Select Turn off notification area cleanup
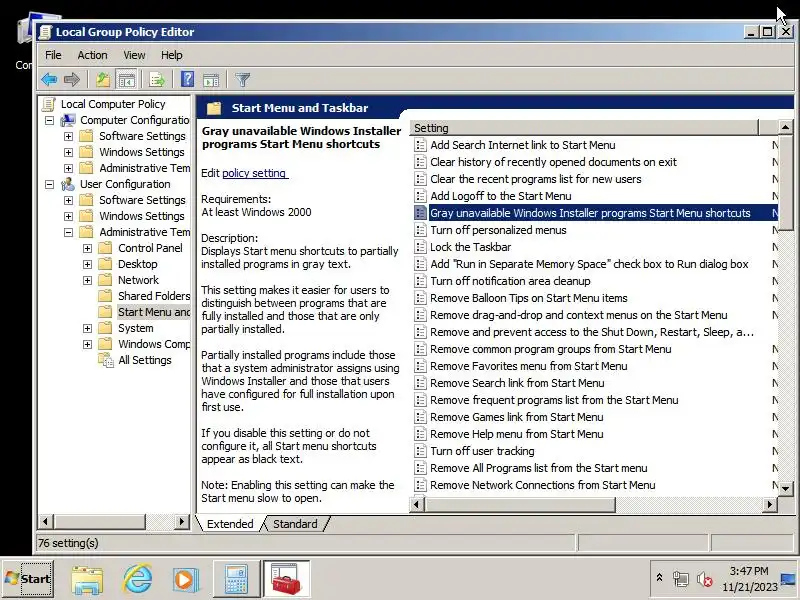 (x=510, y=281)
